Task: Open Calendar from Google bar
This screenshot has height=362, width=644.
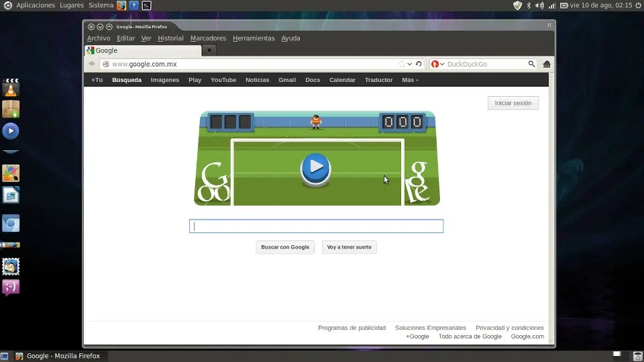Action: pos(342,80)
